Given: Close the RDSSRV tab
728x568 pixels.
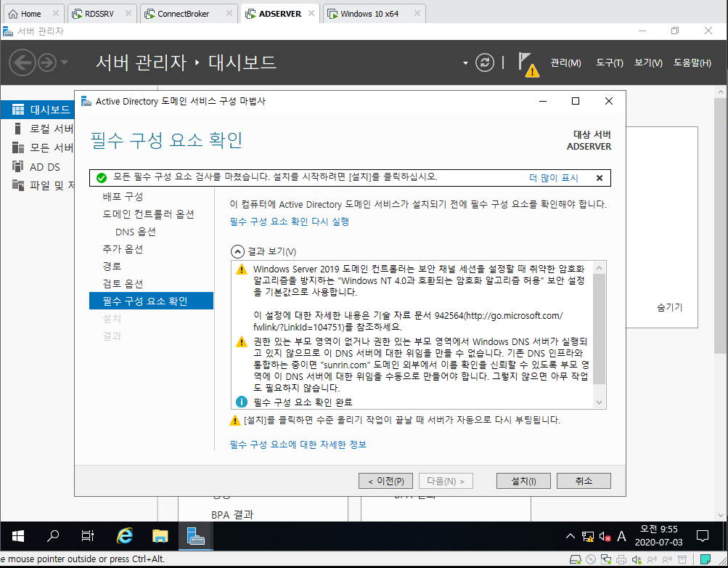Looking at the screenshot, I should coord(128,14).
